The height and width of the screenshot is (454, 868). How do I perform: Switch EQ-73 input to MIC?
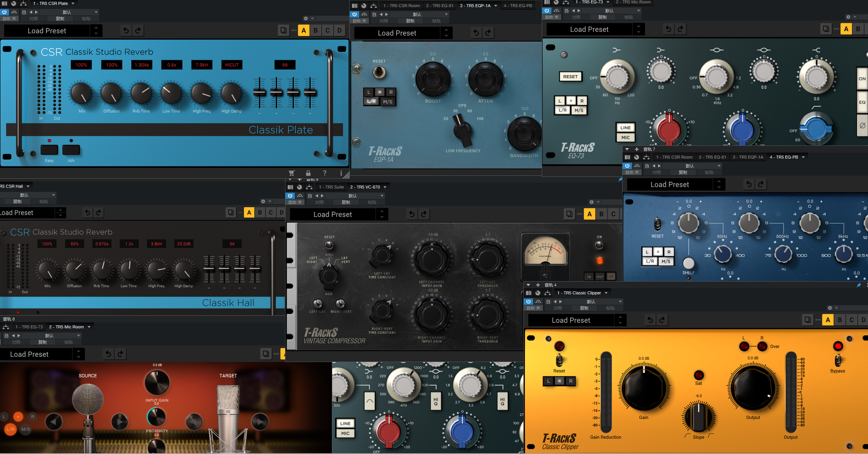coord(626,138)
